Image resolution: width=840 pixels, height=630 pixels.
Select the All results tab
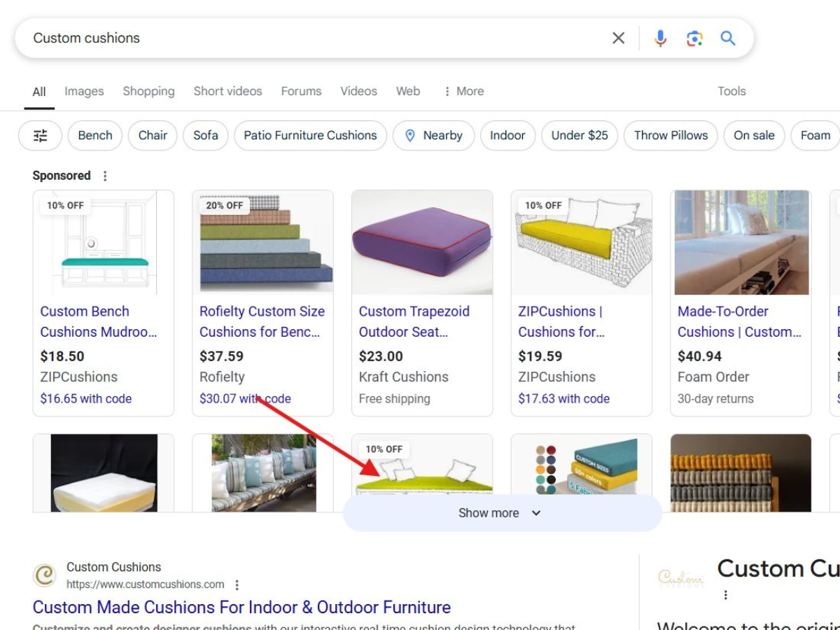[39, 92]
